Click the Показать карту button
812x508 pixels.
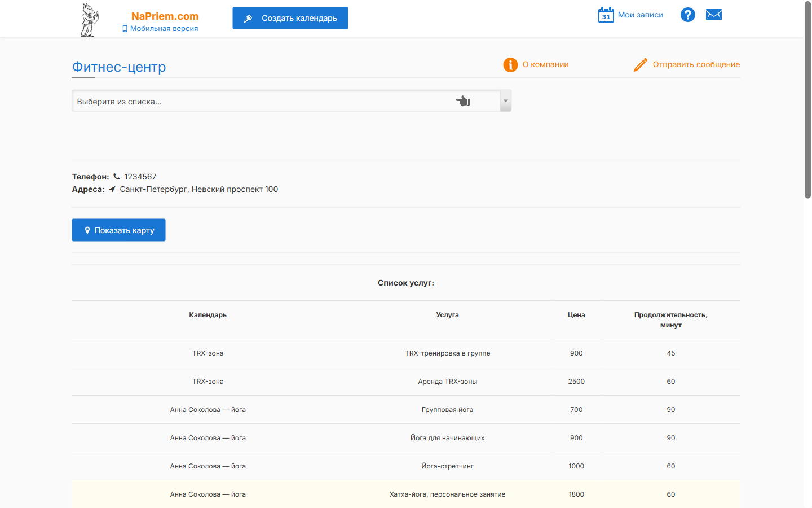[x=118, y=230]
